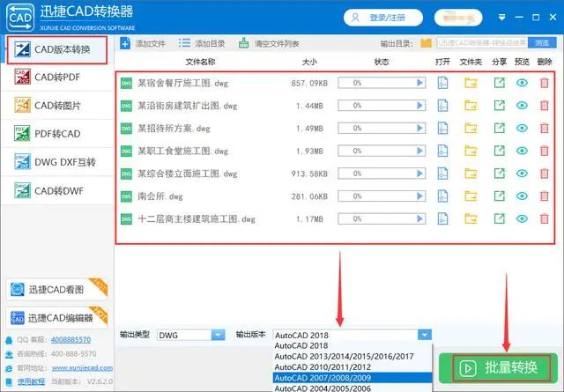Viewport: 564px width, 392px height.
Task: Start conversion for 某宿舍餐厅施工图.dwg
Action: pyautogui.click(x=419, y=83)
